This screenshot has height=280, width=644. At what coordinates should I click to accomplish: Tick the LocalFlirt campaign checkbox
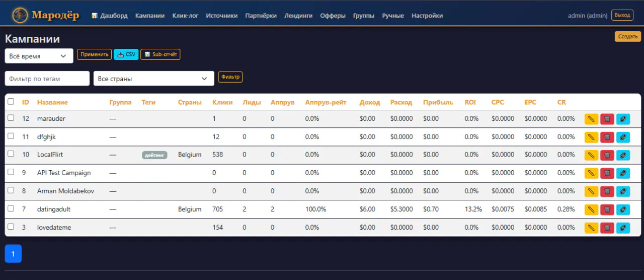click(x=11, y=154)
